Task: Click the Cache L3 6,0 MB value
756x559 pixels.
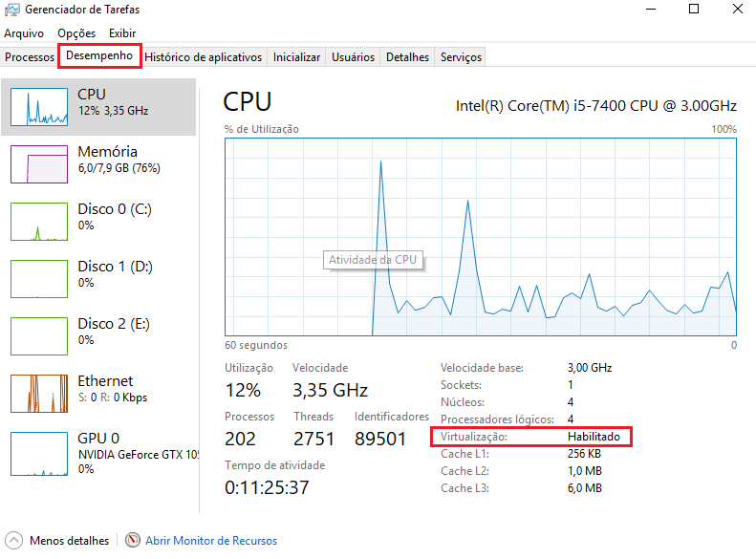Action: 585,488
